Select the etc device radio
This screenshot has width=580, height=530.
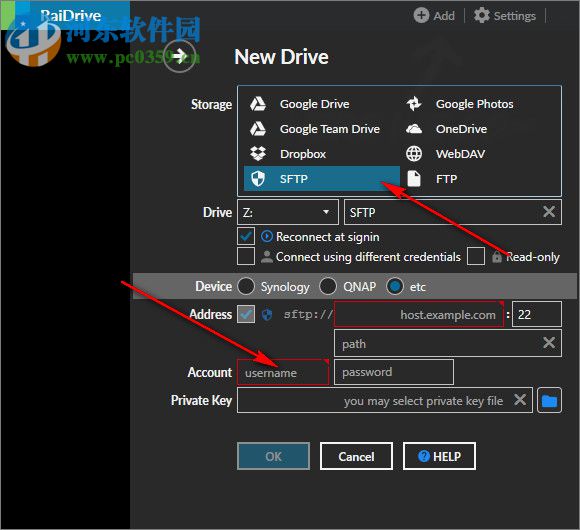(395, 286)
